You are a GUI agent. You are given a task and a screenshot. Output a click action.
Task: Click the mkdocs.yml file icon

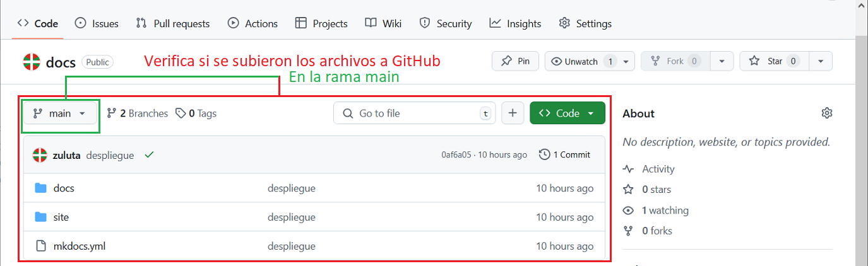41,246
